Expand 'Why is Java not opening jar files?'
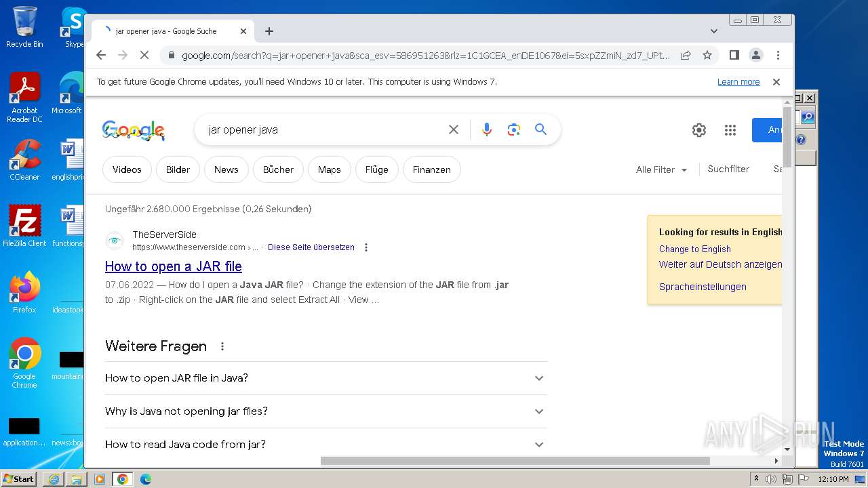 click(x=325, y=411)
